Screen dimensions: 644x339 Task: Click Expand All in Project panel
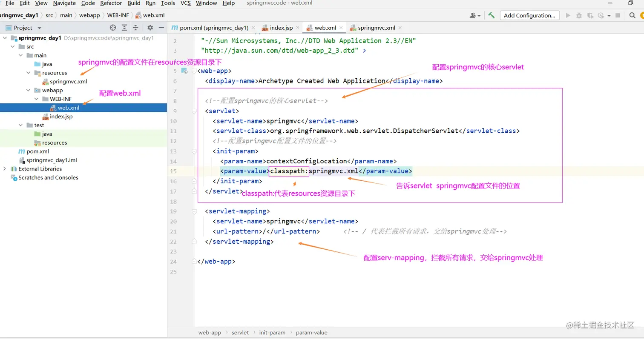click(x=124, y=28)
